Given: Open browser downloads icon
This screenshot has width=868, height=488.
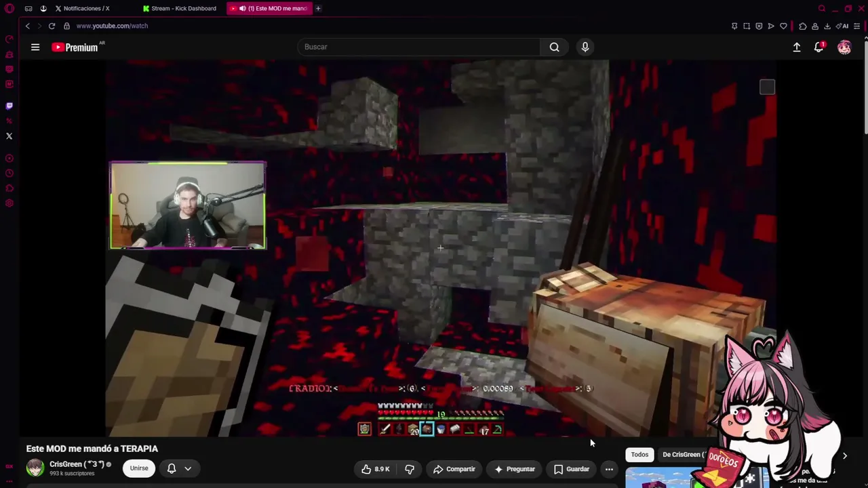Looking at the screenshot, I should pyautogui.click(x=827, y=26).
